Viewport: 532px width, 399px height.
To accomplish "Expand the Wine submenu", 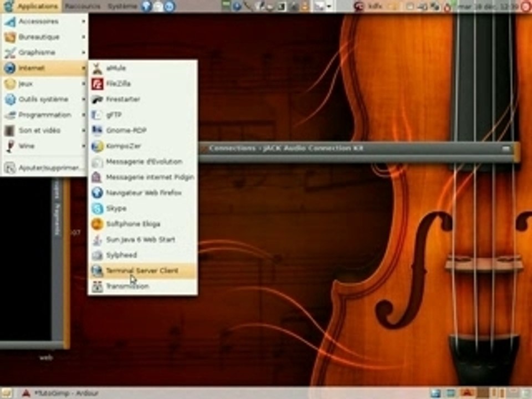I will click(44, 146).
